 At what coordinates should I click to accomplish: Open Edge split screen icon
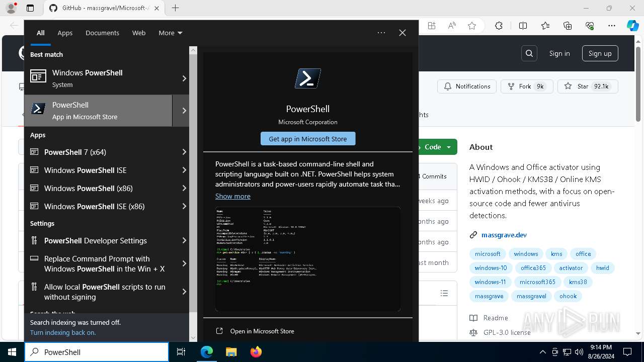click(523, 26)
